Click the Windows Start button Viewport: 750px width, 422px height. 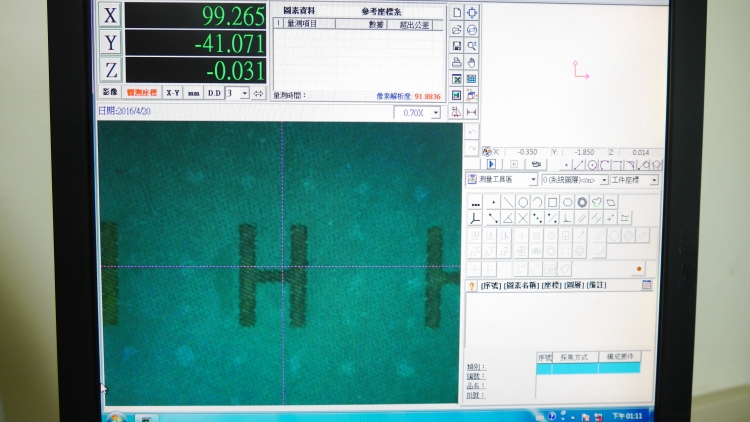pos(115,417)
